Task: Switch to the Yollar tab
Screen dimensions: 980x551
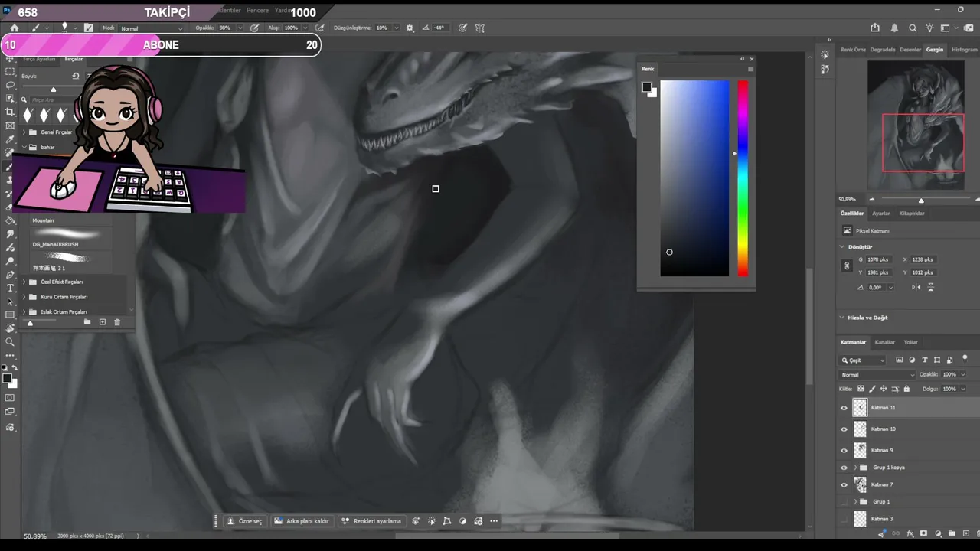Action: click(x=910, y=342)
